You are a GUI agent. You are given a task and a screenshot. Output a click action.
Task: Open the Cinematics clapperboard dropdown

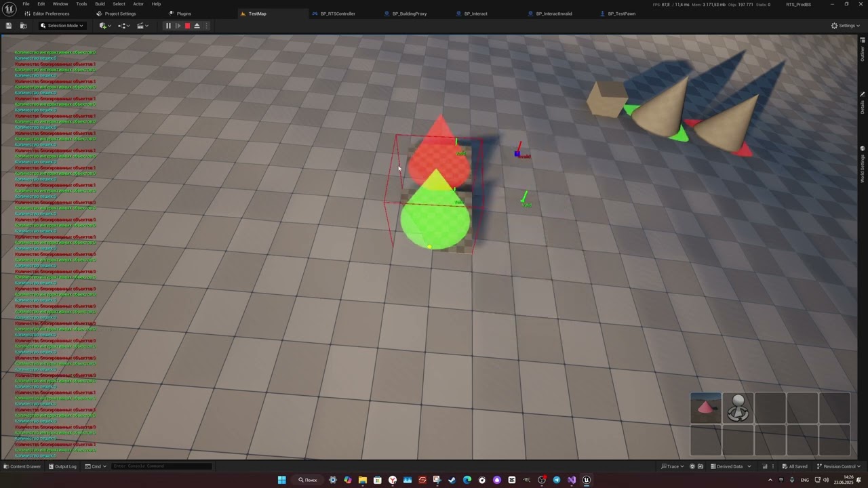tap(142, 26)
